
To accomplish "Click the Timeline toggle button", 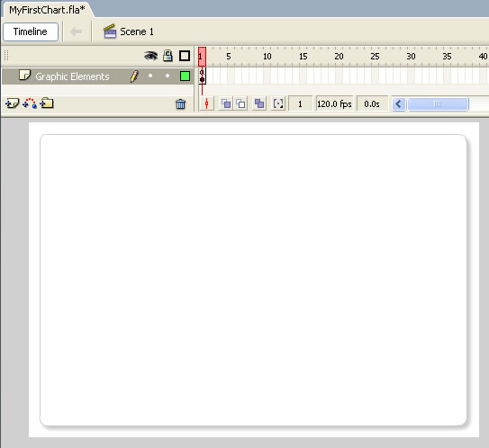I will tap(31, 31).
